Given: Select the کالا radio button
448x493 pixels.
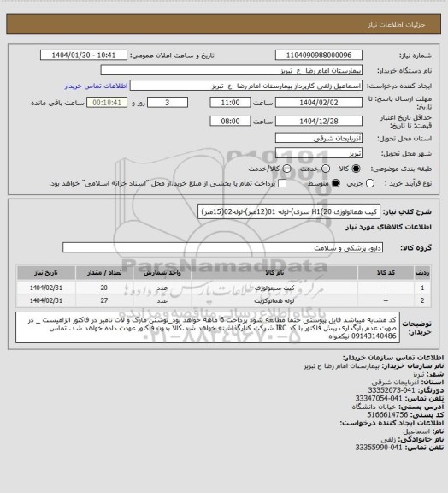Looking at the screenshot, I should pyautogui.click(x=356, y=169).
